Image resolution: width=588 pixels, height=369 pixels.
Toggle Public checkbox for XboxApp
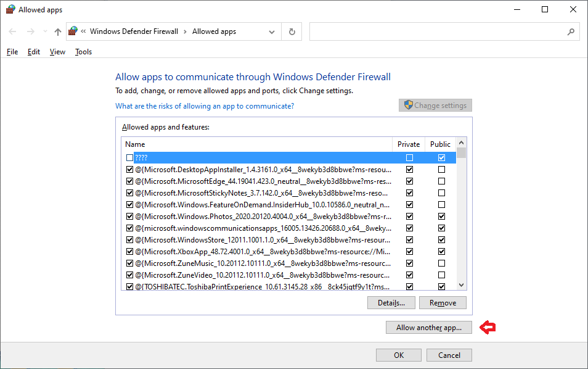tap(442, 252)
